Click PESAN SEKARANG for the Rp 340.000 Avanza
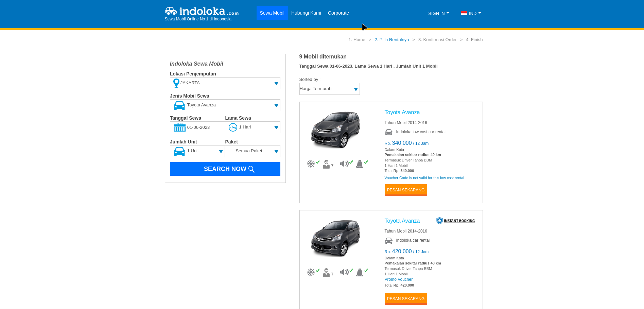 (406, 190)
